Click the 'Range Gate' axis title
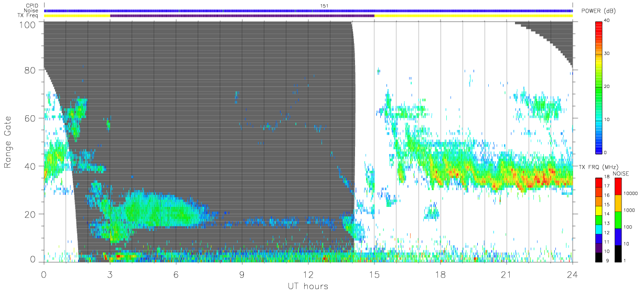644x297 pixels. (x=8, y=143)
